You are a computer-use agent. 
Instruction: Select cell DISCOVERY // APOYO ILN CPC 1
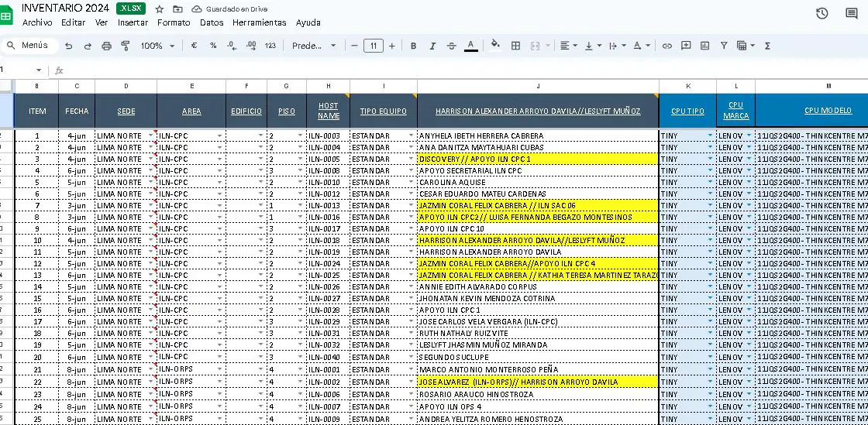(x=538, y=159)
